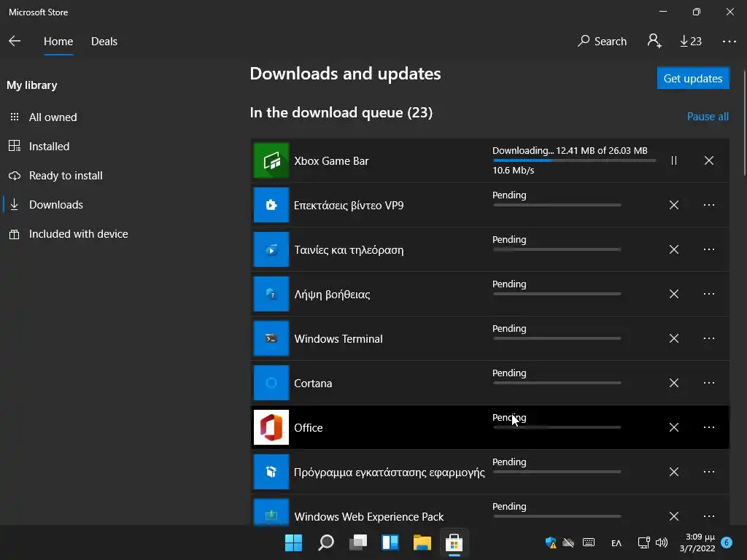This screenshot has height=560, width=747.
Task: Open the Widgets taskbar icon
Action: pos(390,542)
